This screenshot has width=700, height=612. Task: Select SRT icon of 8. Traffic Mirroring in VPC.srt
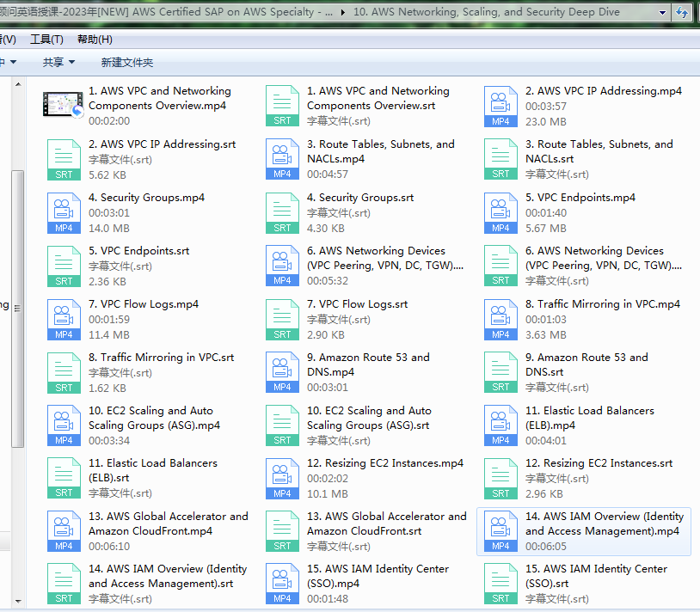64,373
